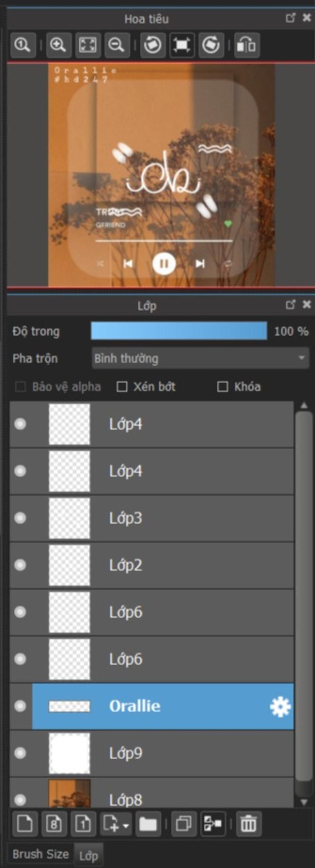The image size is (315, 868).
Task: Switch to the Lớp tab
Action: click(x=89, y=855)
